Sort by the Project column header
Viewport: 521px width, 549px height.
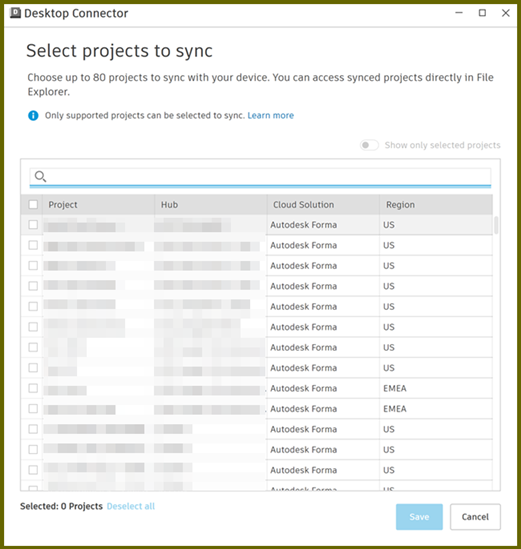[99, 204]
